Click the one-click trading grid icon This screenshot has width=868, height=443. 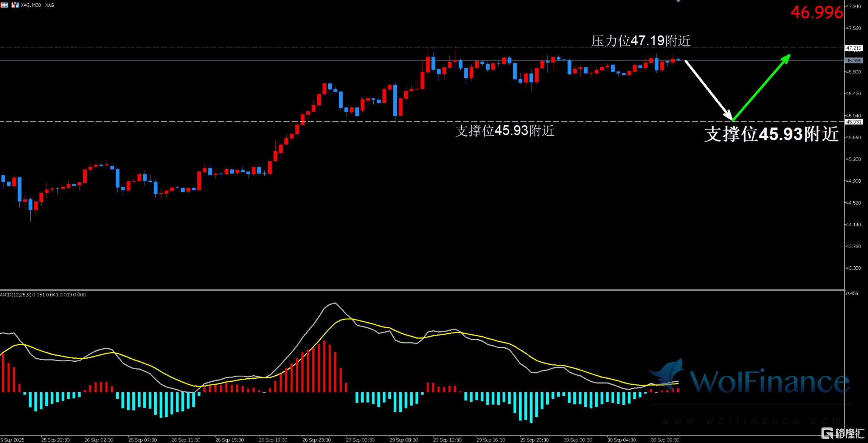pyautogui.click(x=4, y=5)
